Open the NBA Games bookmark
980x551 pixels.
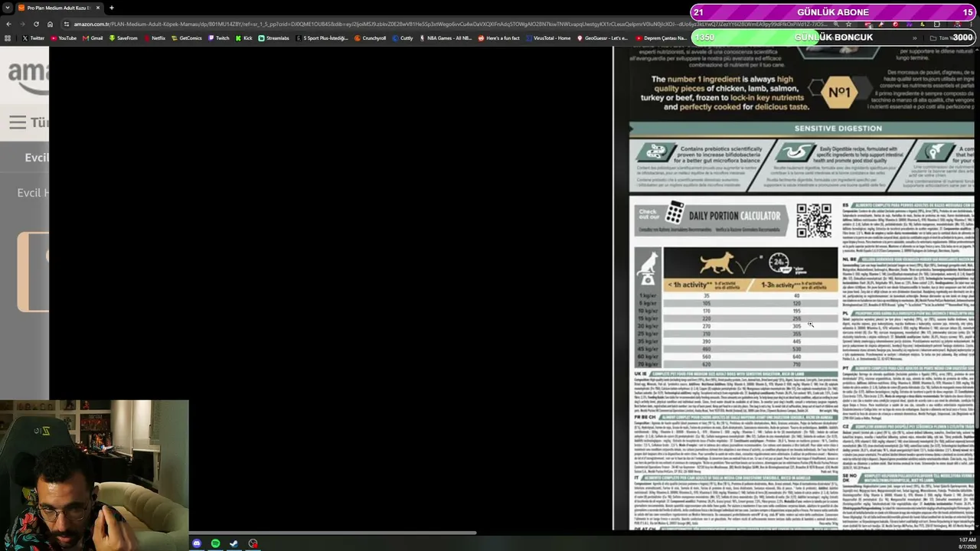446,37
